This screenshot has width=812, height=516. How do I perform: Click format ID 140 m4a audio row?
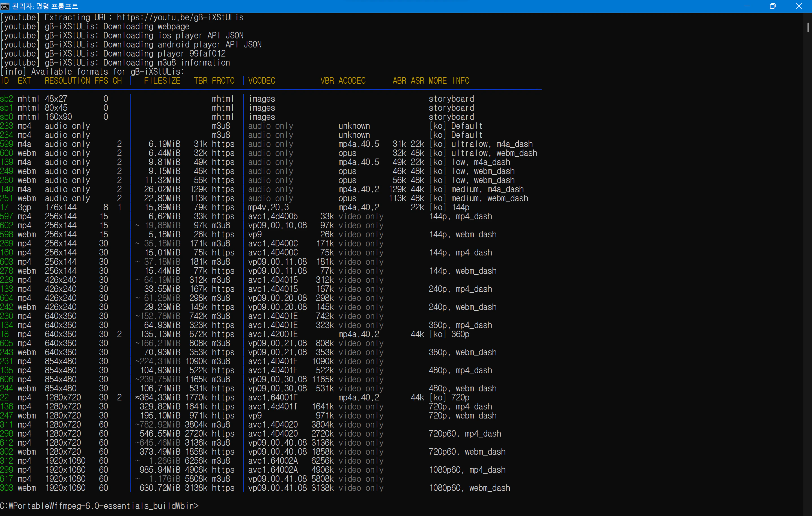tap(7, 189)
